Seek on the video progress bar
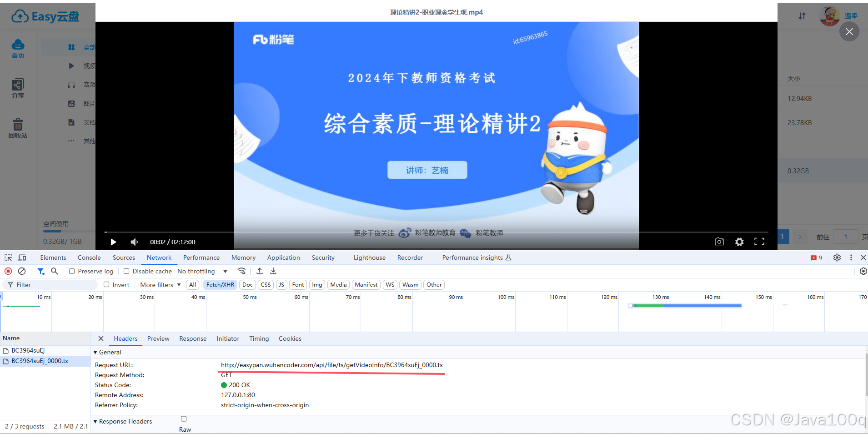 [x=437, y=232]
